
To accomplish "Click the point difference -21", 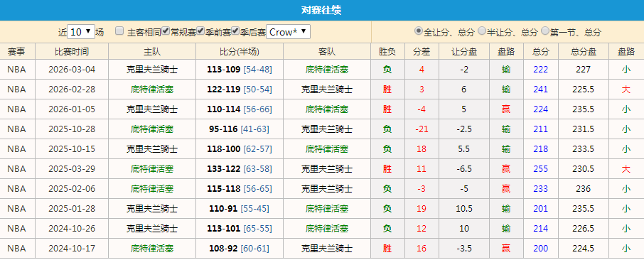I will (422, 129).
